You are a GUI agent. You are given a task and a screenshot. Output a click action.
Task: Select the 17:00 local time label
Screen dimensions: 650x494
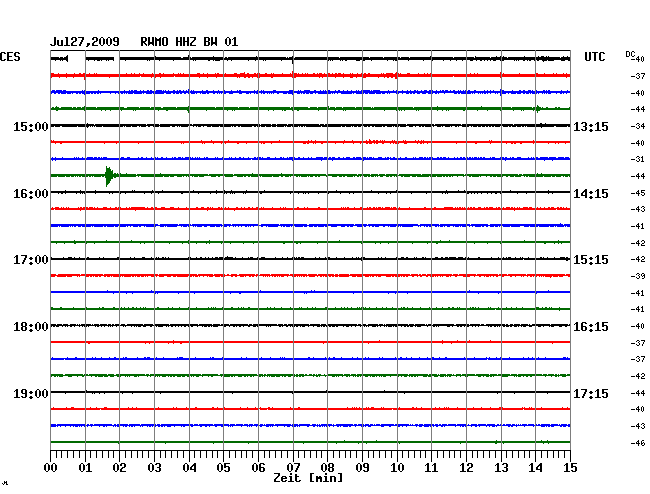pos(31,260)
